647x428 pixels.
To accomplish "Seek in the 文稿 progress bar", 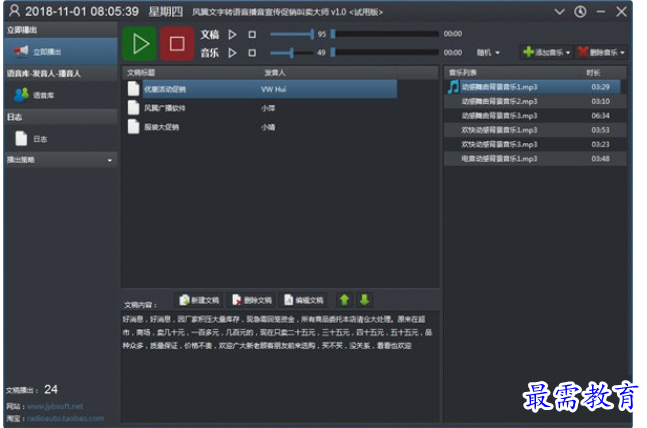I will pos(385,34).
